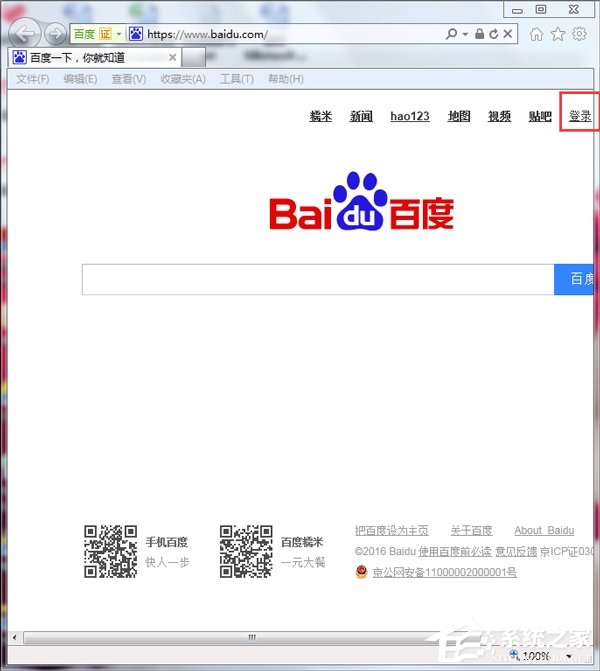The width and height of the screenshot is (600, 671).
Task: Open the 收藏夹(A) menu
Action: coord(183,79)
